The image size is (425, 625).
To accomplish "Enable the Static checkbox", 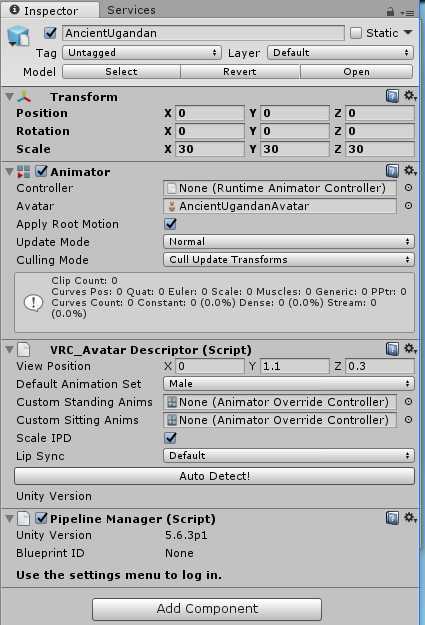I will click(356, 33).
